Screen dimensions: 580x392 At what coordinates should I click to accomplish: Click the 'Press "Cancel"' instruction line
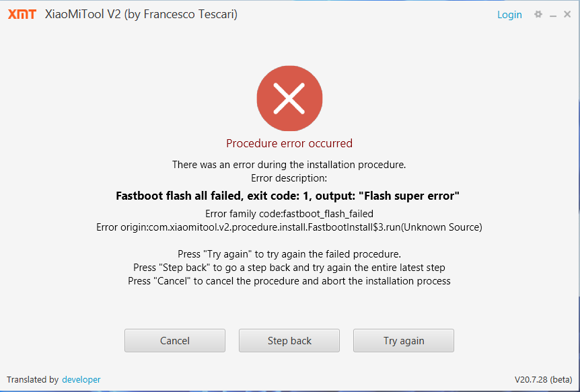pyautogui.click(x=289, y=281)
